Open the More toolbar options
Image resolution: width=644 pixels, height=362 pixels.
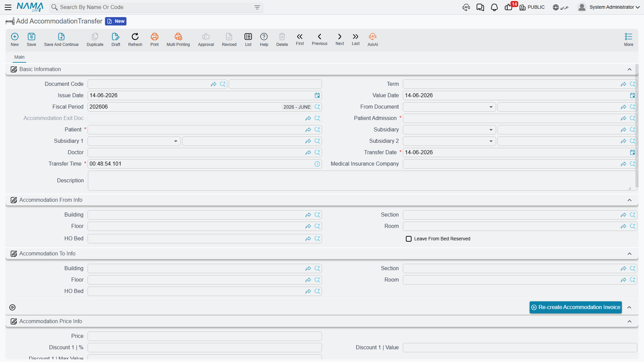(629, 40)
